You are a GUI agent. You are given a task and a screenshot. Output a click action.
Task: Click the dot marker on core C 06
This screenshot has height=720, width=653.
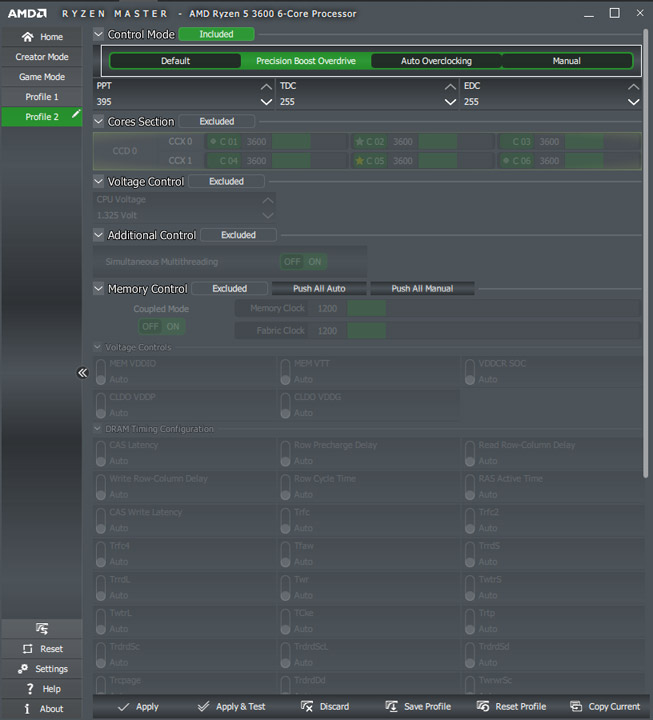click(506, 161)
